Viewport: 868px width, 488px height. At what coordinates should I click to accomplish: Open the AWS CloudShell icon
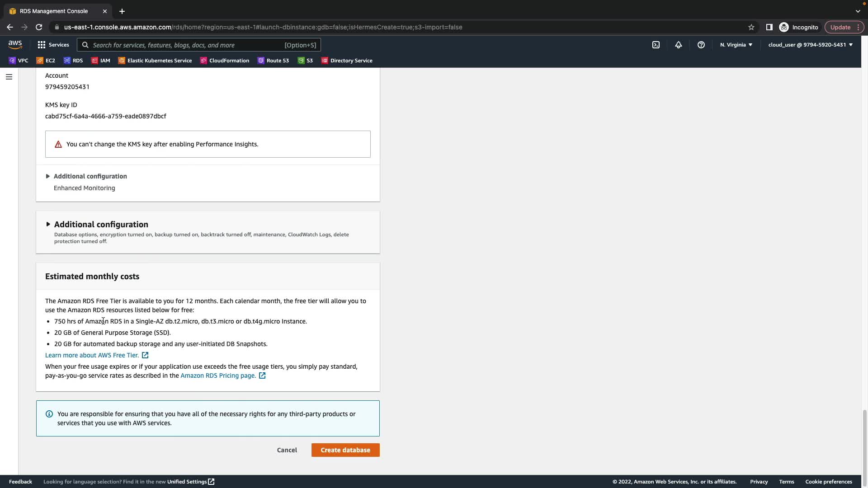[x=656, y=45]
